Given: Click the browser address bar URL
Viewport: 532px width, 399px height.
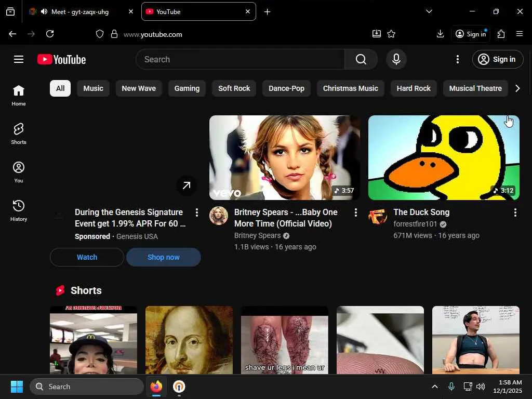Looking at the screenshot, I should pos(153,34).
